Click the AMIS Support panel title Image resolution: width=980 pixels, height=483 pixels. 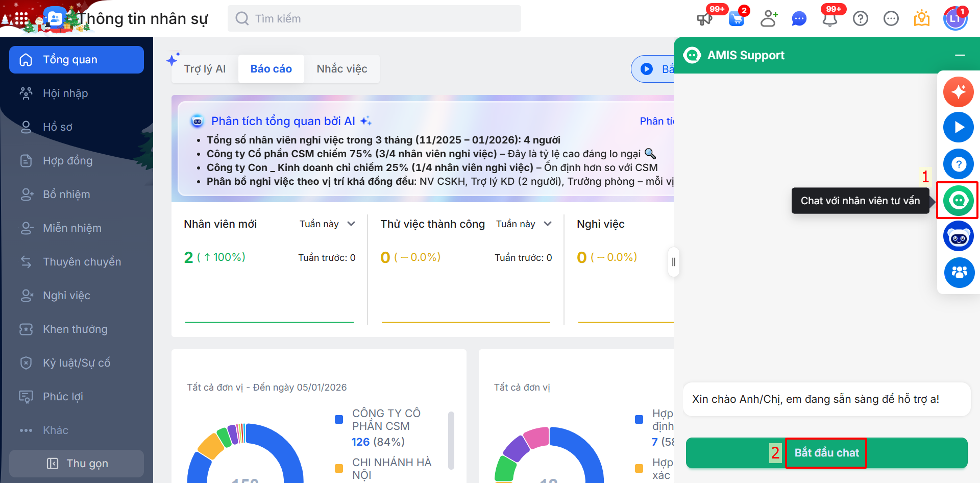[746, 55]
